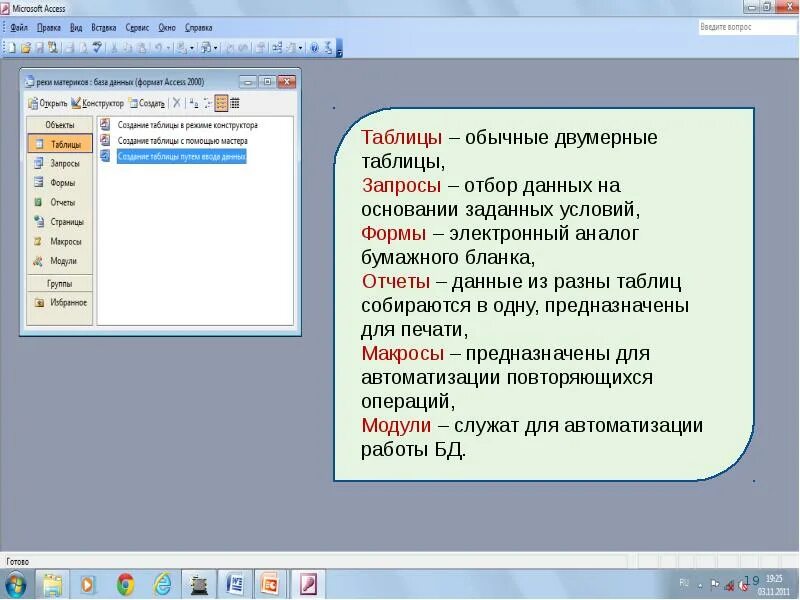The image size is (800, 600).
Task: Select Страницы in the objects pane
Action: [x=59, y=222]
